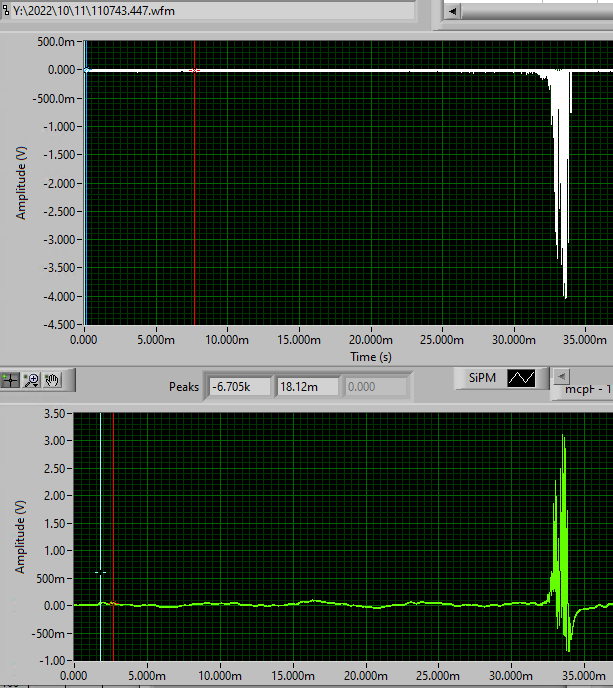Image resolution: width=613 pixels, height=688 pixels.
Task: Click the Peaks field showing 18.12m
Action: click(307, 387)
